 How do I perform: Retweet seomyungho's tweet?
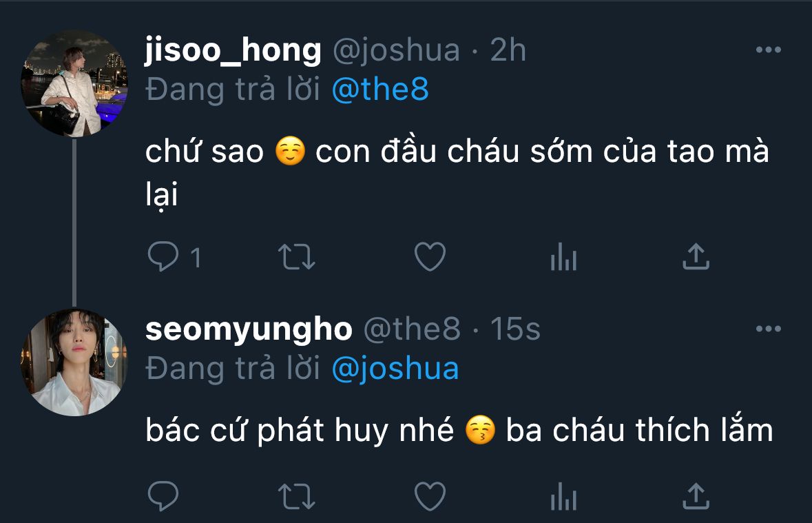pyautogui.click(x=297, y=496)
